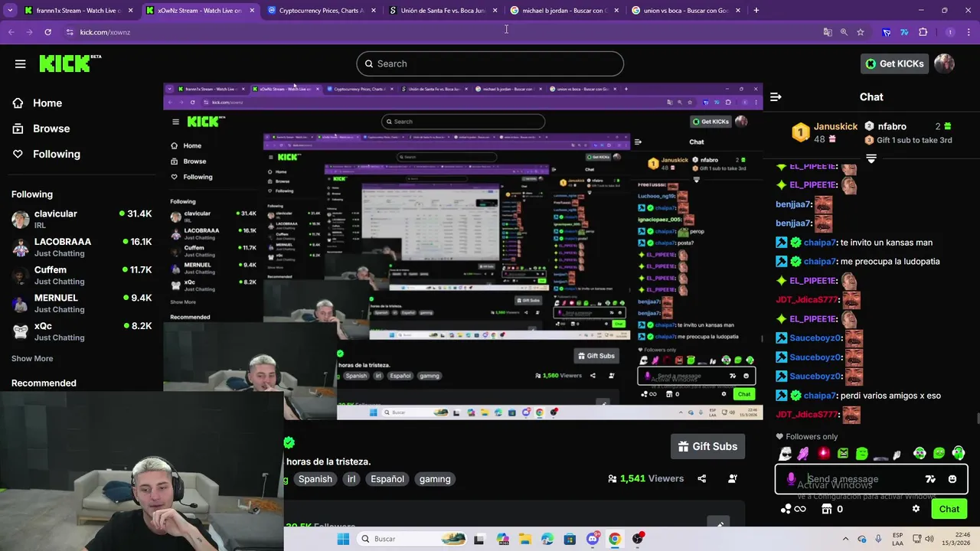980x551 pixels.
Task: Collapse the chat panel arrow icon
Action: [776, 96]
